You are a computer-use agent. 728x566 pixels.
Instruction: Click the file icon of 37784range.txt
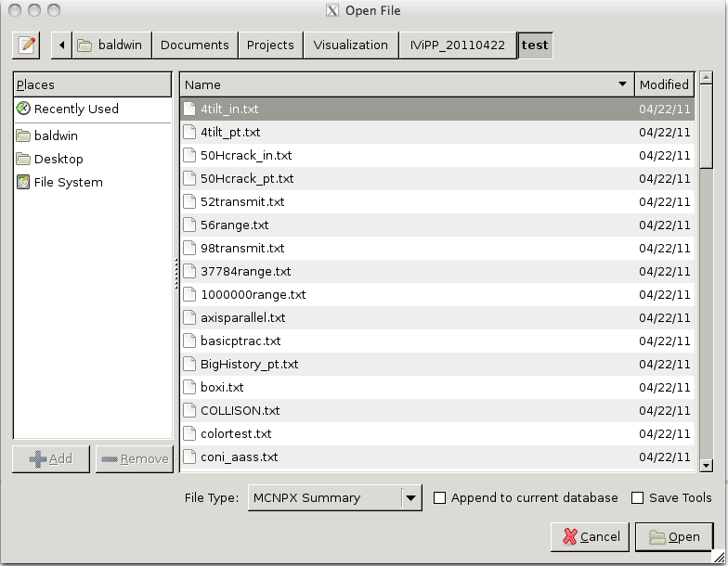tap(189, 271)
